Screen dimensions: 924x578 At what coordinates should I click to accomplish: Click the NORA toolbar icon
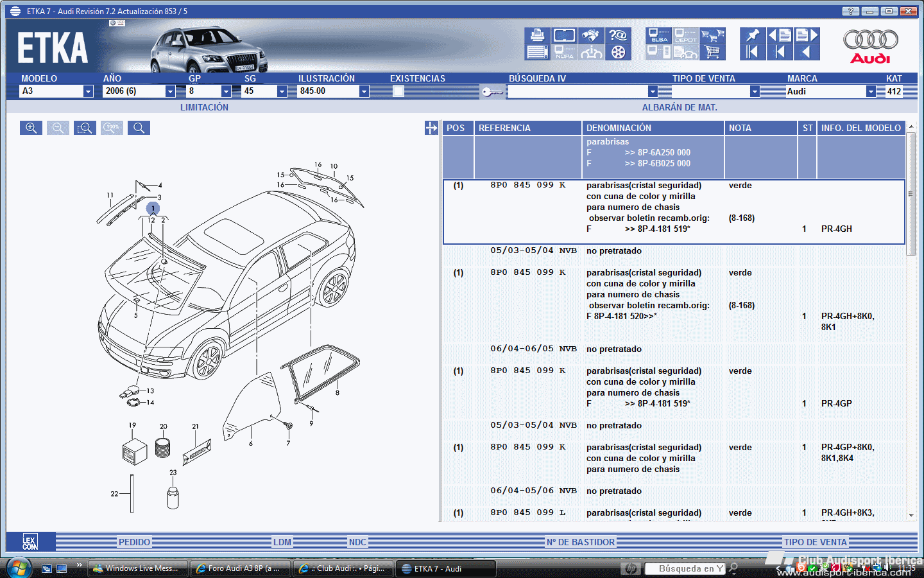564,52
